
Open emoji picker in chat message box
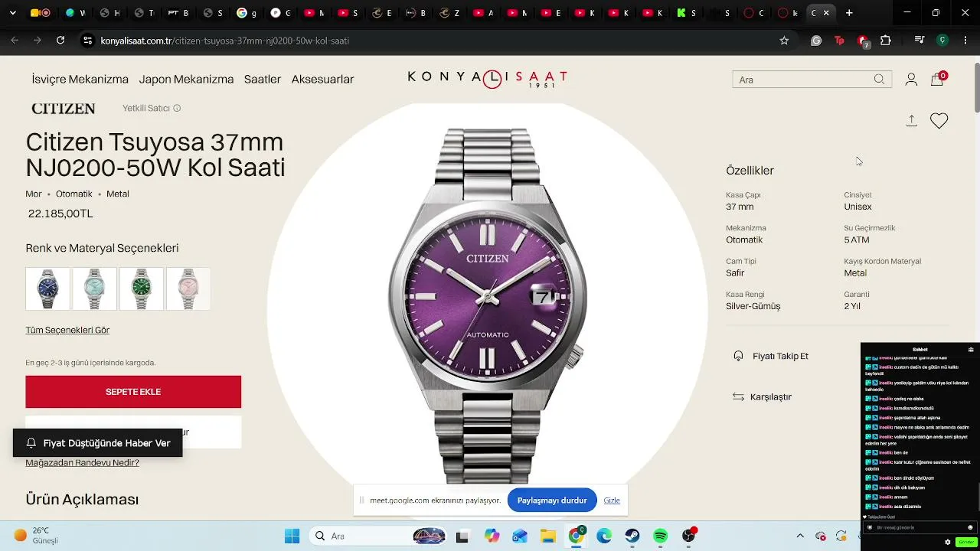tap(970, 527)
